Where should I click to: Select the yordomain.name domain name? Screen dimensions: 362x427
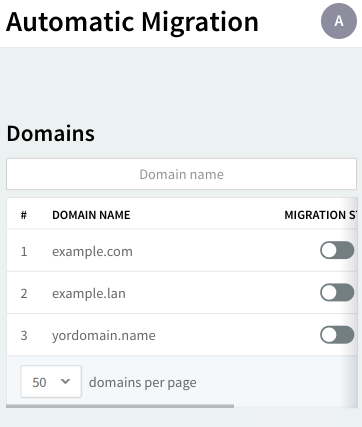tap(104, 335)
